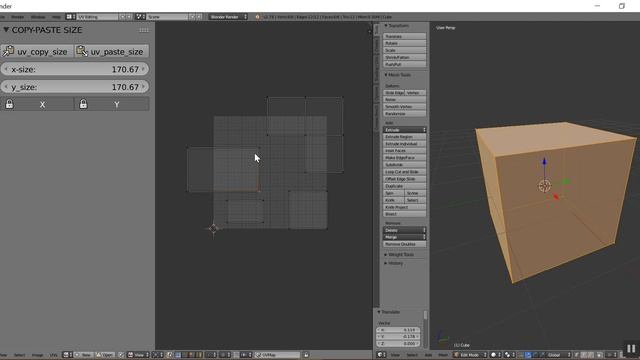640x360 pixels.
Task: Open the Mesh menu in 3D view header
Action: tap(443, 355)
